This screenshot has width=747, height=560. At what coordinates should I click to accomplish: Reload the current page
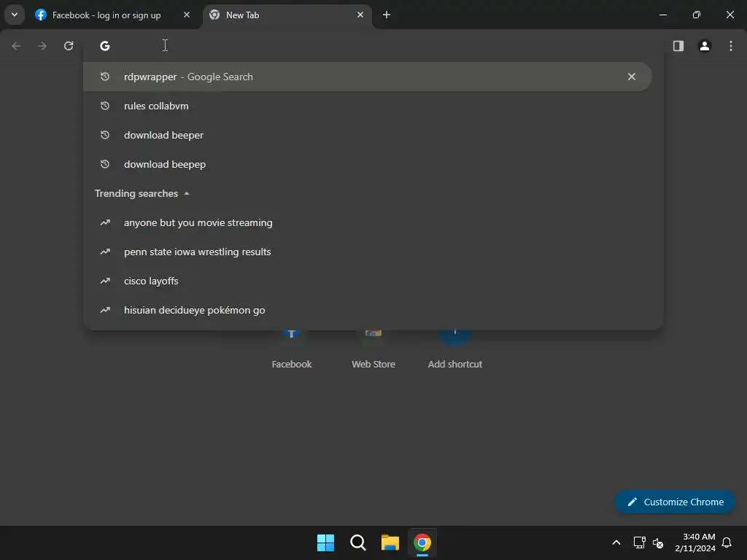point(69,46)
